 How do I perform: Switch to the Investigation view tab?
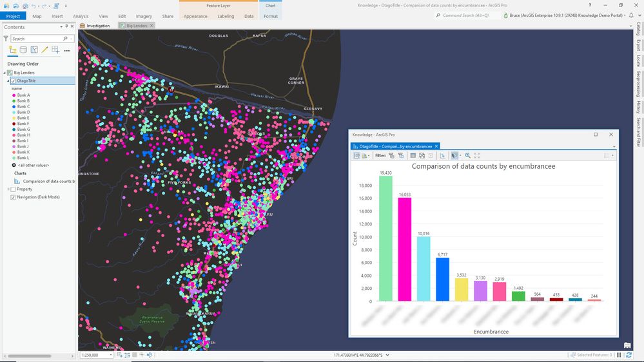pyautogui.click(x=98, y=26)
